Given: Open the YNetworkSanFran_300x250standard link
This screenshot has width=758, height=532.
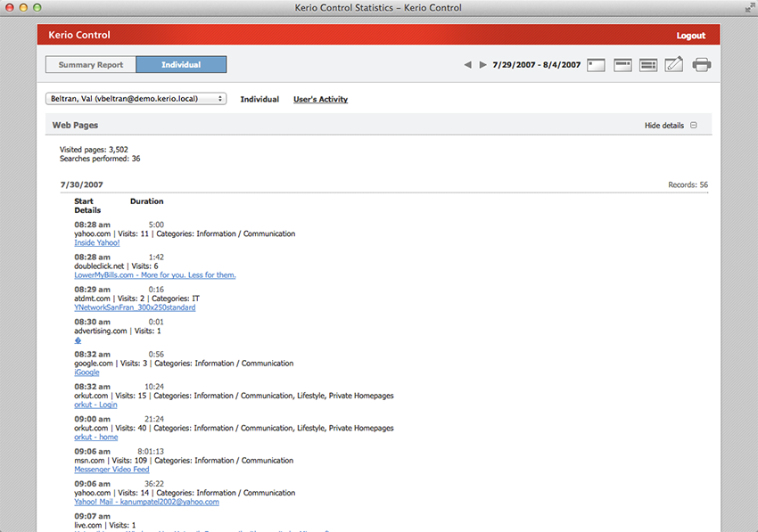Looking at the screenshot, I should pyautogui.click(x=135, y=307).
